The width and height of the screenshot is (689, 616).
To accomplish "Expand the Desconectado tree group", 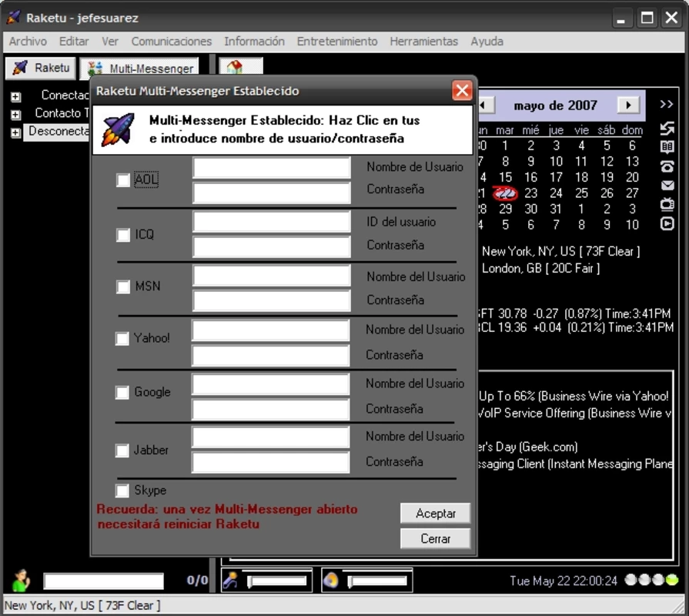I will (16, 132).
